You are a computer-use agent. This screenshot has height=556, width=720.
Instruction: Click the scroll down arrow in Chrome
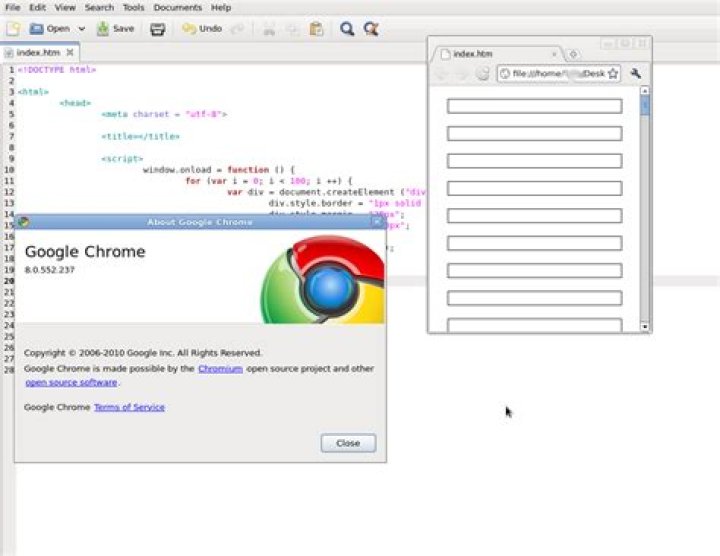(645, 326)
